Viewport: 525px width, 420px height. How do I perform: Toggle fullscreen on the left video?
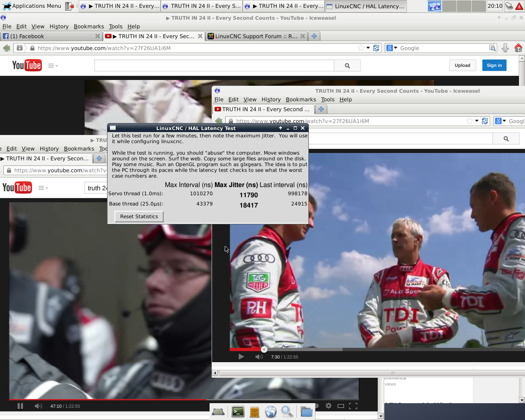[353, 406]
